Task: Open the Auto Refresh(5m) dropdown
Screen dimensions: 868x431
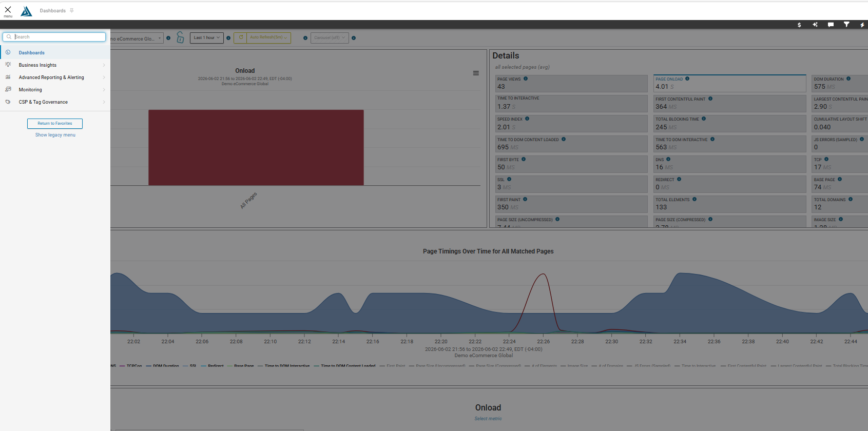Action: click(x=269, y=38)
